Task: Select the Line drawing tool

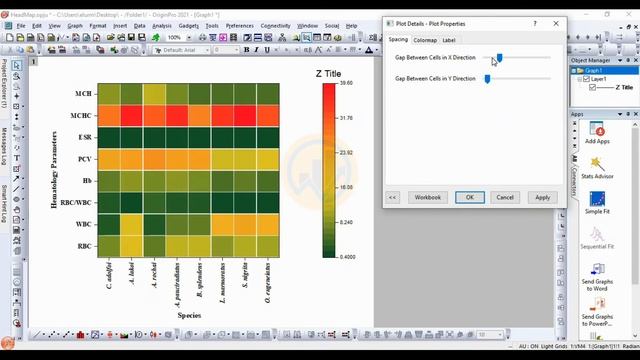Action: 16,189
